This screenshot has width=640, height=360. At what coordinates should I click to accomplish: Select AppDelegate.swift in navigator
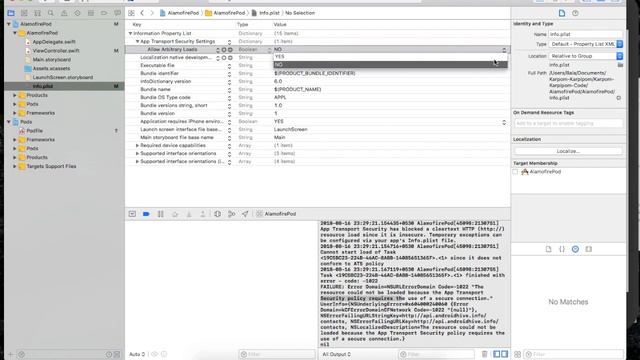click(x=54, y=42)
